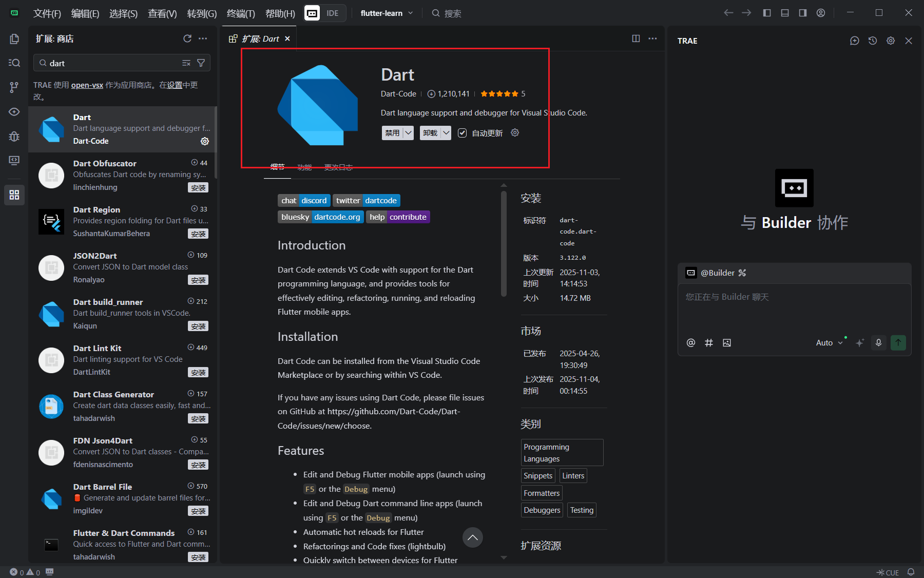Open extension settings gear beside auto update
Image resolution: width=924 pixels, height=578 pixels.
[x=515, y=132]
